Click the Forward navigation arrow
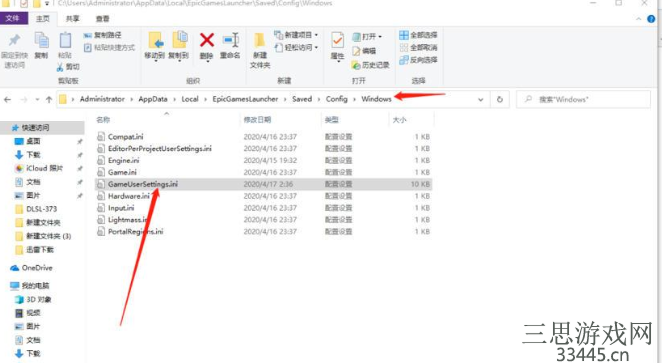 pos(24,100)
